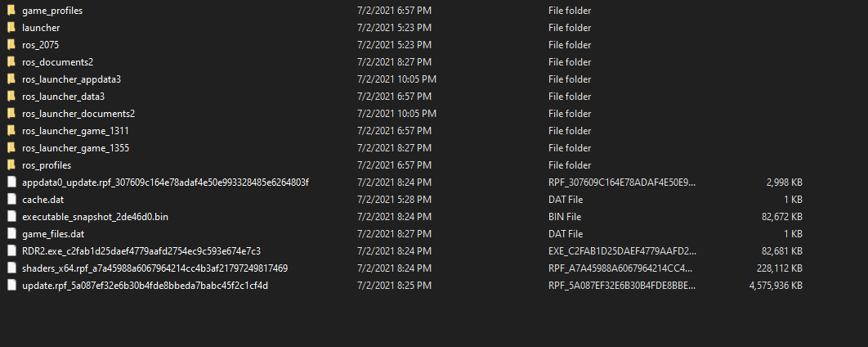Select the ros_launcher_appdata3 folder icon
The height and width of the screenshot is (347, 868).
(x=11, y=79)
